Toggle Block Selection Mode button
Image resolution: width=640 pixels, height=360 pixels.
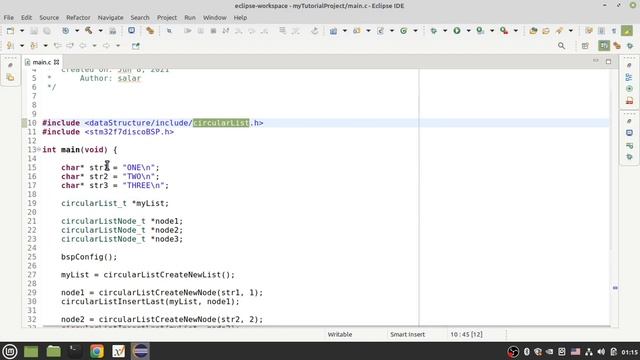602,31
